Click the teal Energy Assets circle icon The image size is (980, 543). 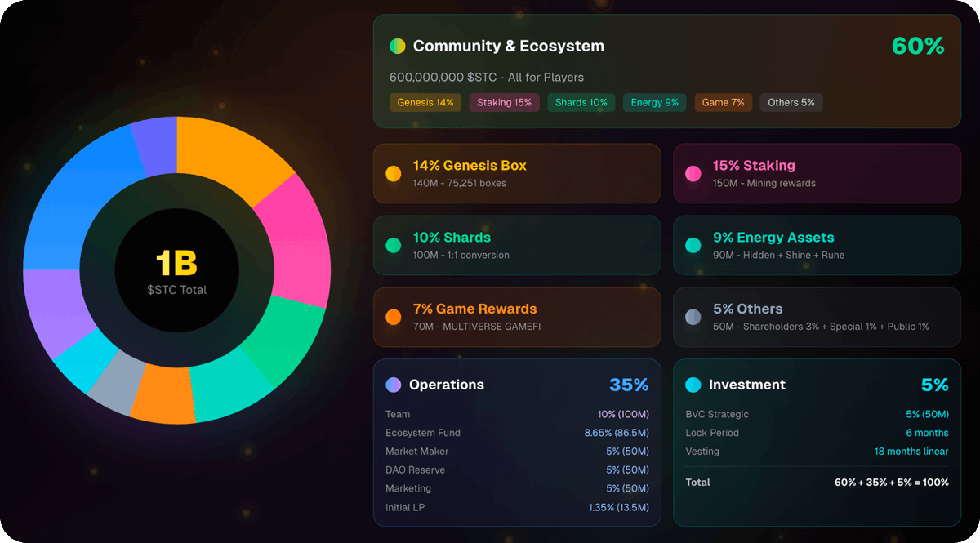693,245
